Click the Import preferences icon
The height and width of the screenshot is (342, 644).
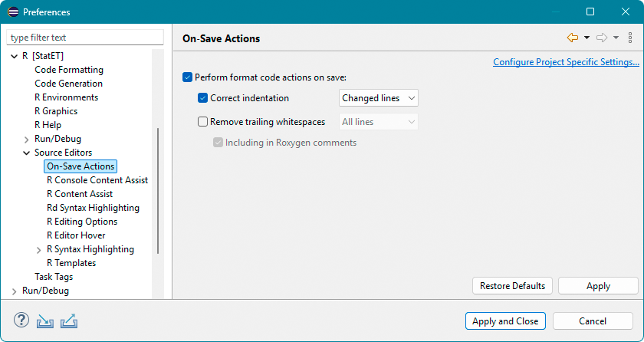(x=45, y=321)
